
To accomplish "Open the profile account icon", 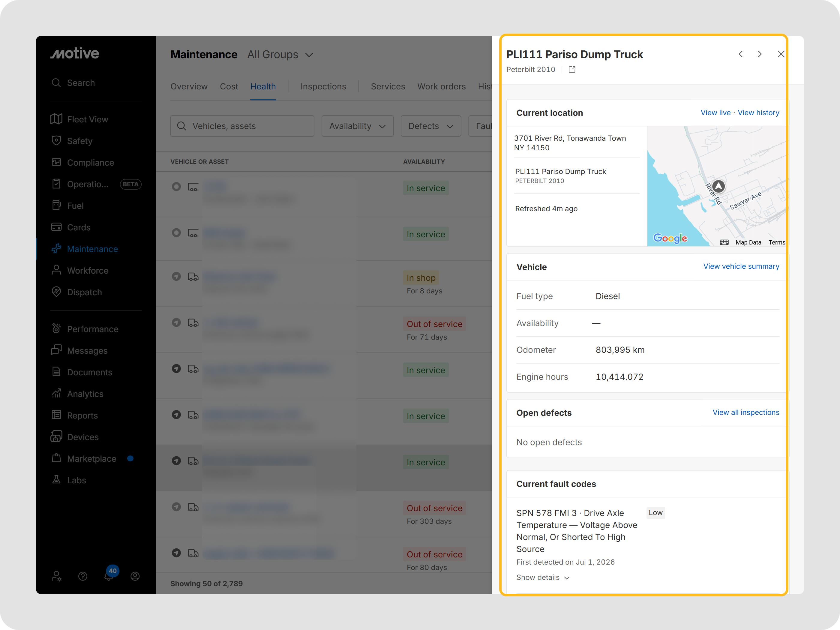I will [135, 577].
